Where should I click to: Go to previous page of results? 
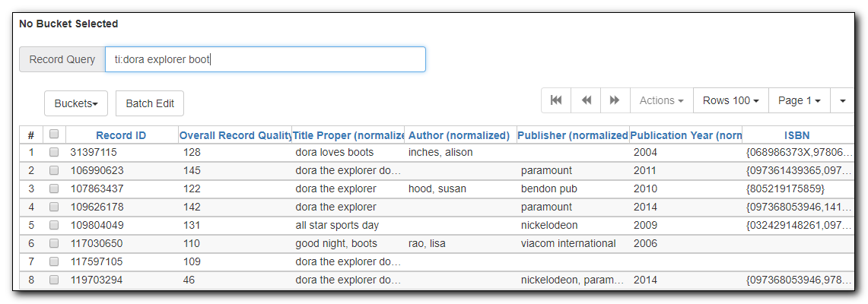pyautogui.click(x=586, y=100)
